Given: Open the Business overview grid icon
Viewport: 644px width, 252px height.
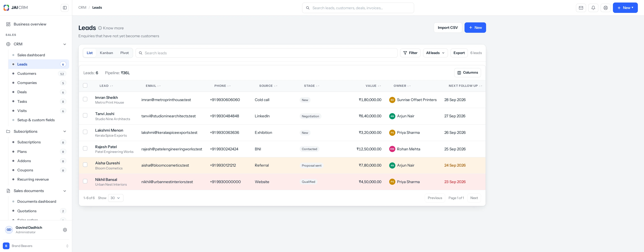Looking at the screenshot, I should [8, 24].
